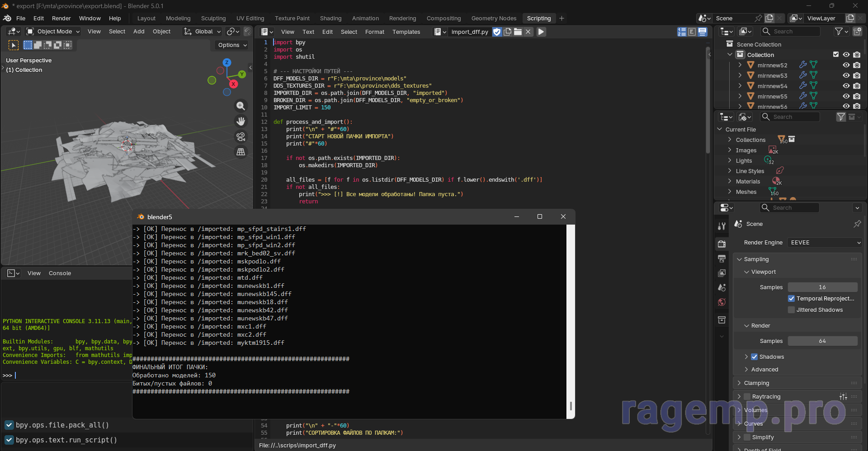The image size is (868, 451).
Task: Open the Console menu in Python console
Action: (x=60, y=273)
